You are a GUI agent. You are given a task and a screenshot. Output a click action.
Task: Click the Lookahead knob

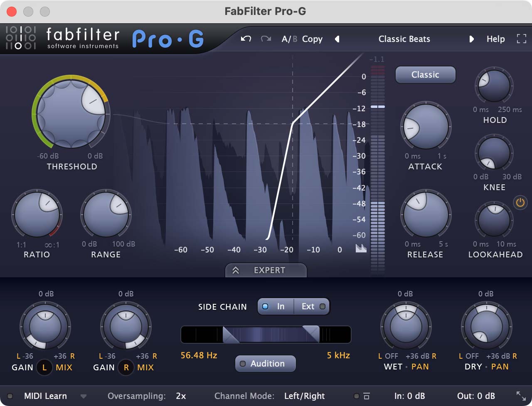pyautogui.click(x=494, y=220)
